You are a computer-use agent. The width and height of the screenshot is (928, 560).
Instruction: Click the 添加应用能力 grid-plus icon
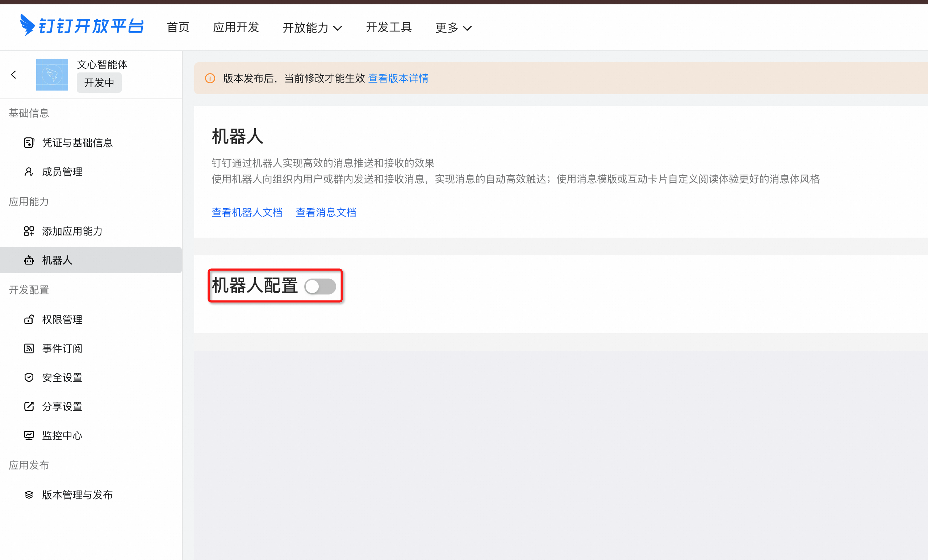pyautogui.click(x=29, y=231)
